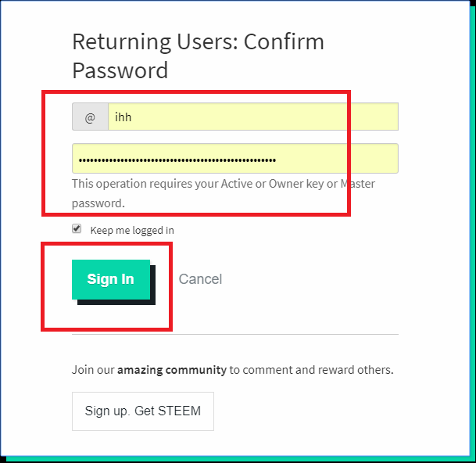Click the horizontal divider below Sign In
The width and height of the screenshot is (476, 463).
point(235,334)
